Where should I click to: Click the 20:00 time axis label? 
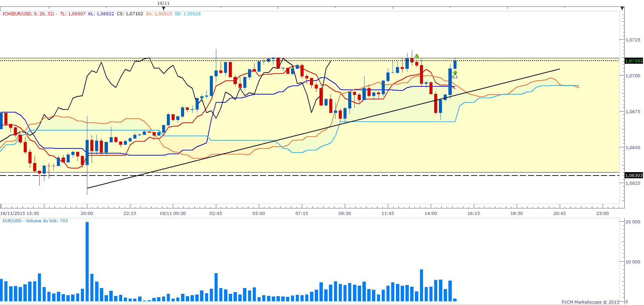click(x=87, y=213)
